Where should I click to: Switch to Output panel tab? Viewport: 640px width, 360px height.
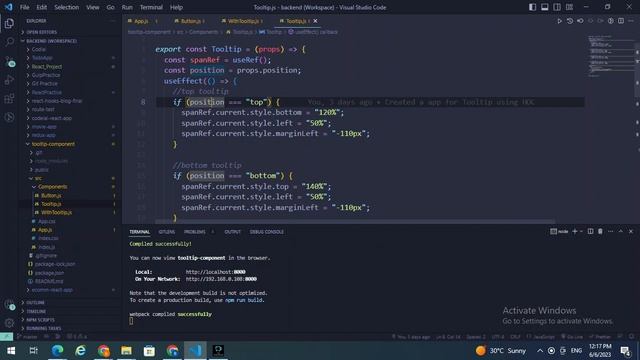pos(232,232)
